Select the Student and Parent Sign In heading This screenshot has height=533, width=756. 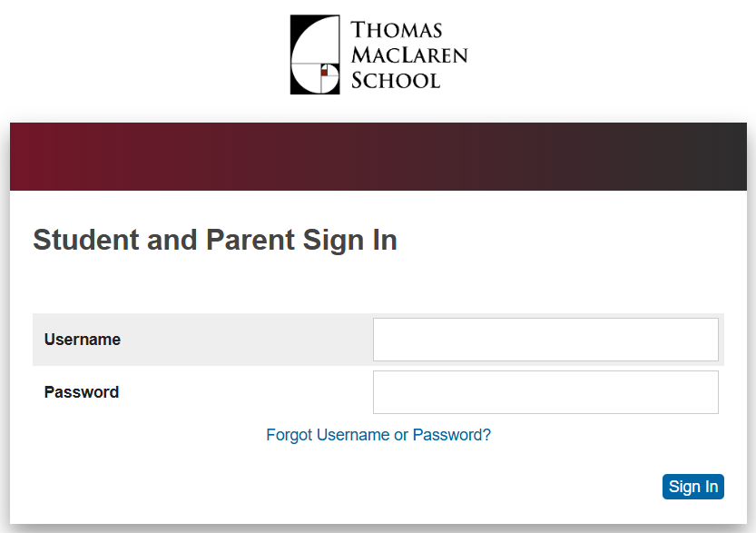click(x=214, y=240)
